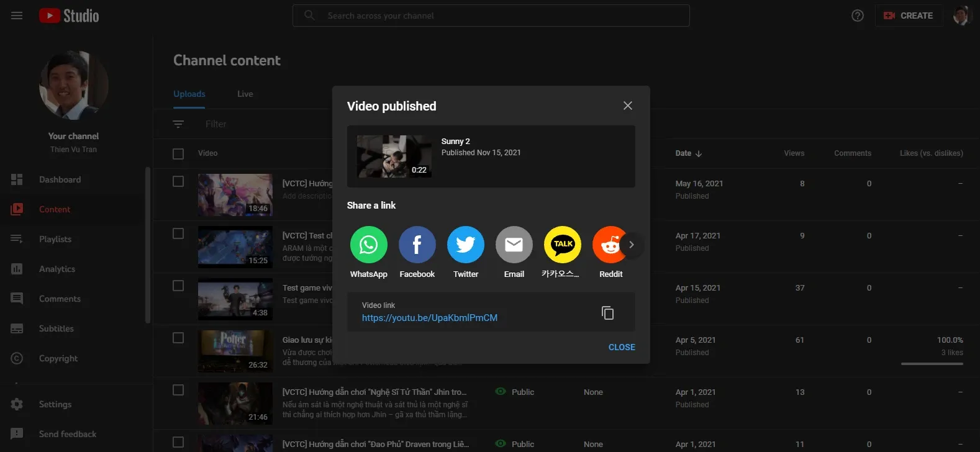Click the channel profile picture in sidebar
Image resolution: width=980 pixels, height=452 pixels.
click(x=74, y=85)
